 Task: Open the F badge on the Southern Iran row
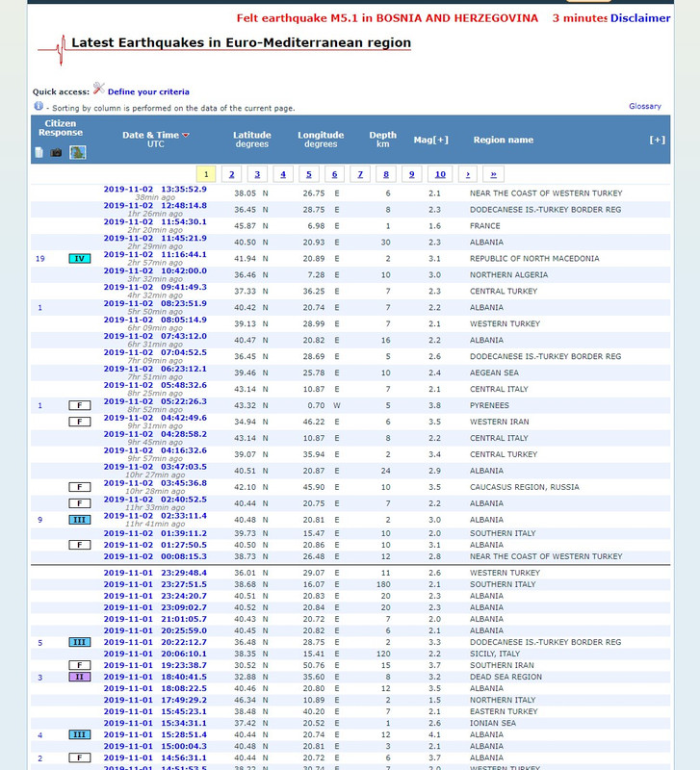pyautogui.click(x=80, y=665)
